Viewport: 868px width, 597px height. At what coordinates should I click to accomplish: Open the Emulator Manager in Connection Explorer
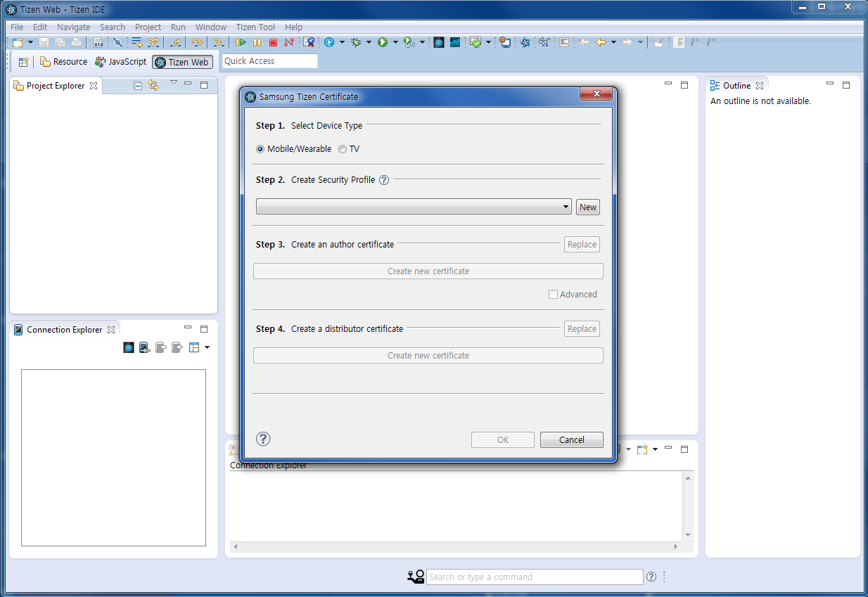[x=129, y=347]
